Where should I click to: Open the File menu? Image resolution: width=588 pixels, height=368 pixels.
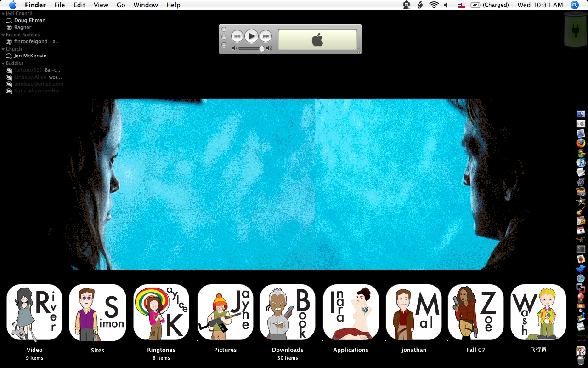pyautogui.click(x=59, y=5)
